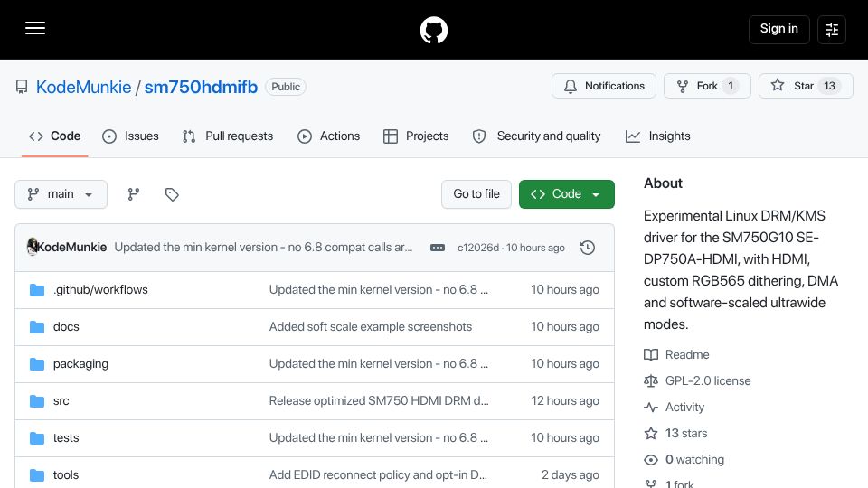Screen dimensions: 868x488
Task: Click '2 days ago' in tools row
Action: click(571, 474)
